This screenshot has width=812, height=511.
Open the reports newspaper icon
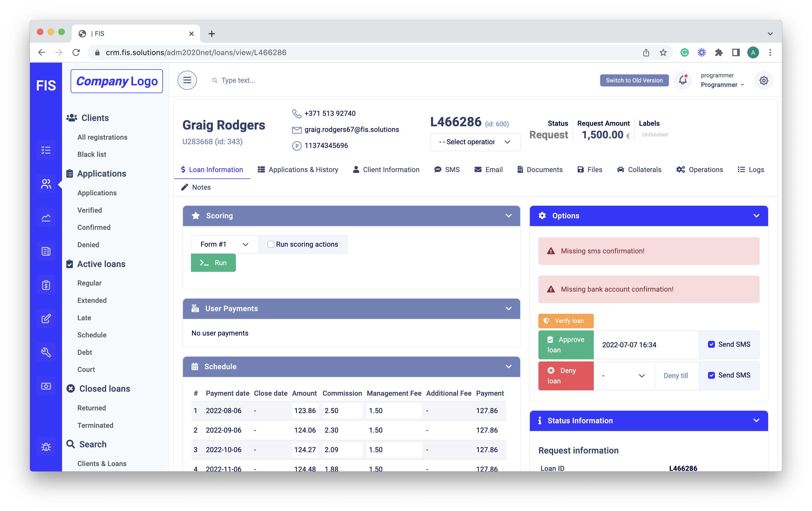[x=46, y=251]
